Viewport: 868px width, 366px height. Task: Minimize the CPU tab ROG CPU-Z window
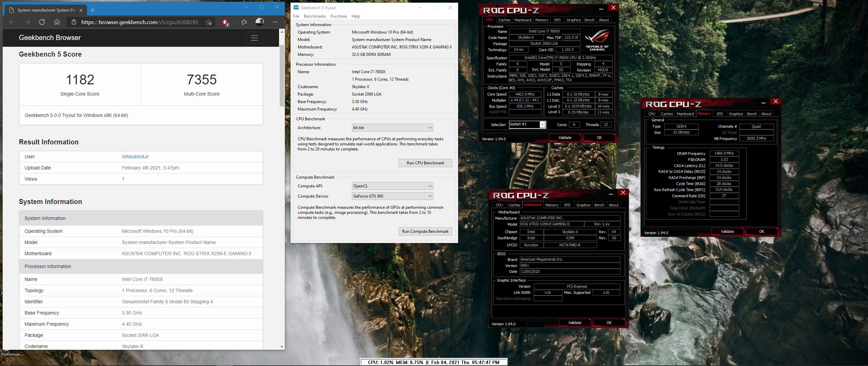click(601, 8)
